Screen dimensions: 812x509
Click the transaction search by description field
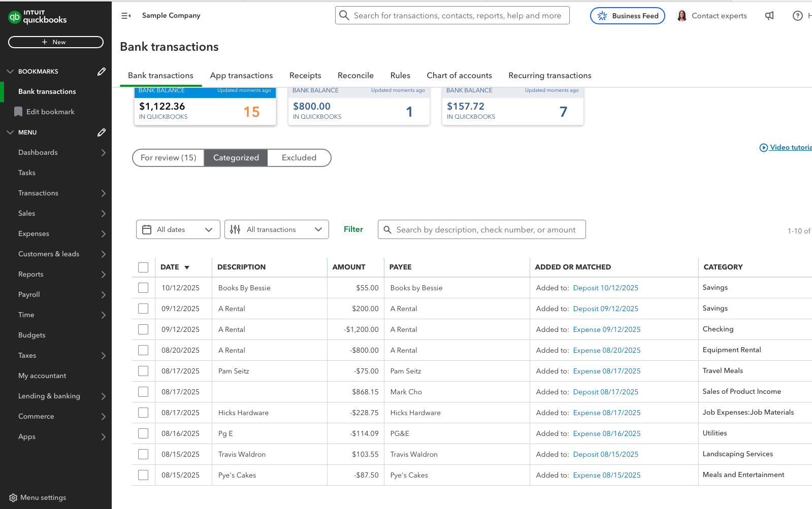pos(482,229)
